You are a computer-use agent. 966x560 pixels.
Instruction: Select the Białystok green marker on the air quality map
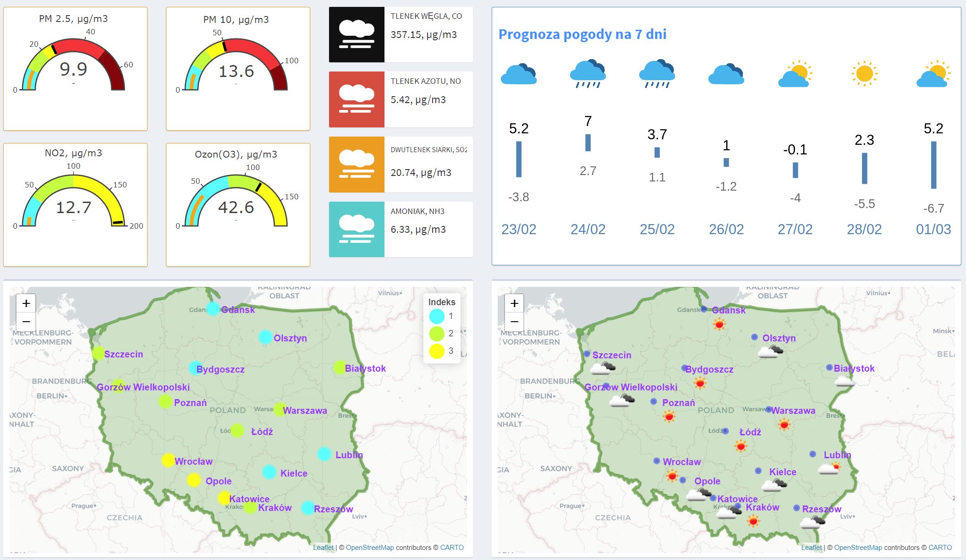tap(340, 367)
